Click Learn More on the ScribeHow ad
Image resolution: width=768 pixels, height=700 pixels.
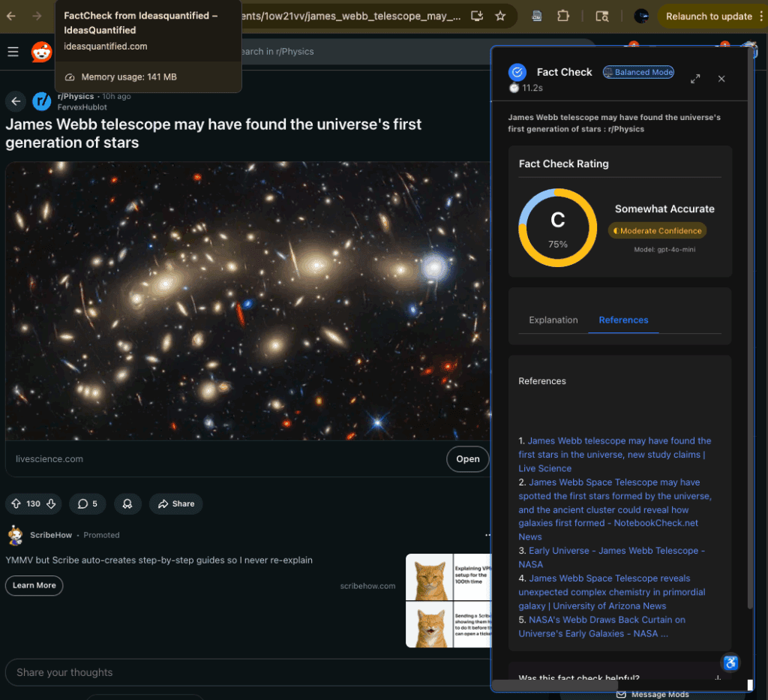34,585
